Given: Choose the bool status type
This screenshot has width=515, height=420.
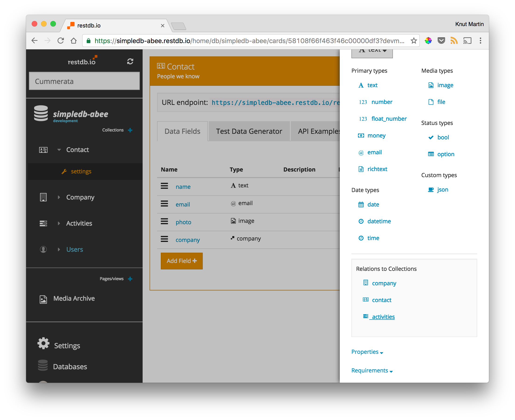Looking at the screenshot, I should (443, 137).
